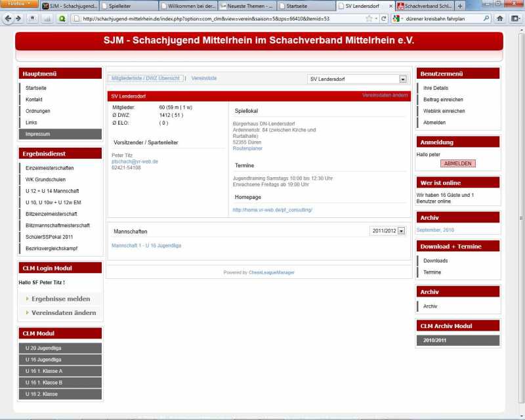This screenshot has width=525, height=420.
Task: Open Impressum in the Hauptmenü
Action: [60, 134]
